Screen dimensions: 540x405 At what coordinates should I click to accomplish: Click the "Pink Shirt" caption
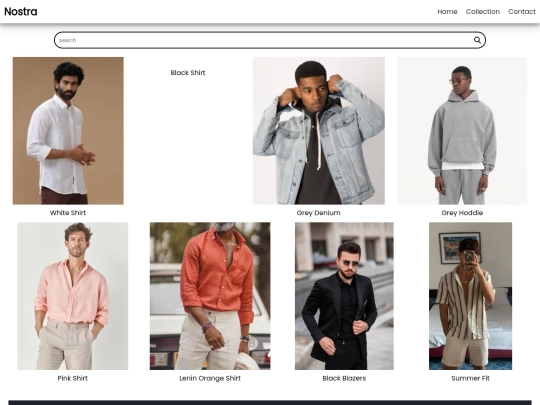(x=73, y=378)
